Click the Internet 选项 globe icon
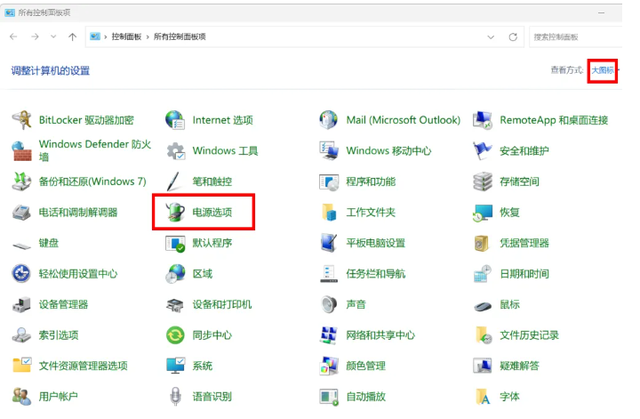Viewport: 640px width, 419px height. click(175, 120)
